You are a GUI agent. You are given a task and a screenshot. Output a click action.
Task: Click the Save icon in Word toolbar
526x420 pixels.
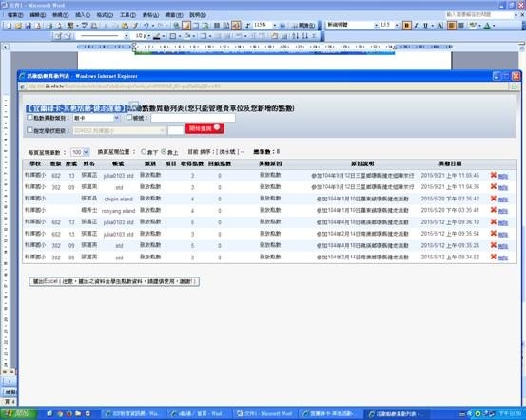pyautogui.click(x=29, y=26)
